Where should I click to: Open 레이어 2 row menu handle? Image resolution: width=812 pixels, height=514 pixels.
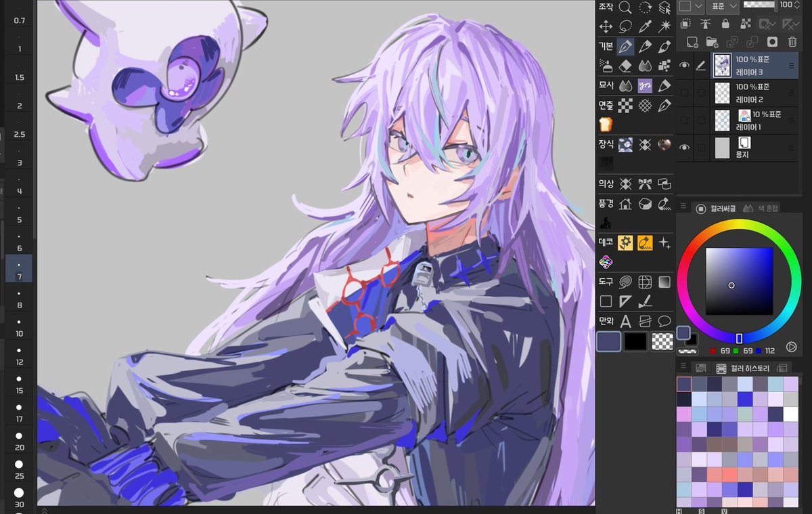coord(790,93)
